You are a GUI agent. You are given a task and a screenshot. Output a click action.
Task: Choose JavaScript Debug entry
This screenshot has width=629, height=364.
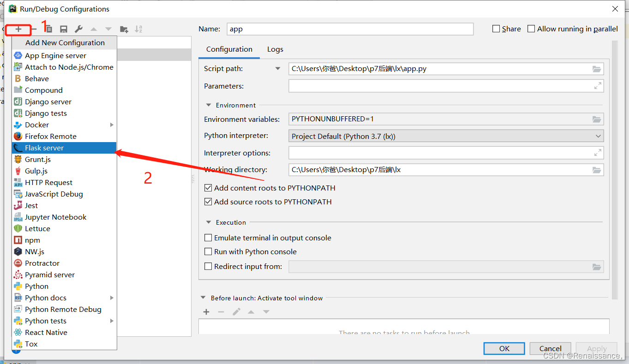(64, 194)
